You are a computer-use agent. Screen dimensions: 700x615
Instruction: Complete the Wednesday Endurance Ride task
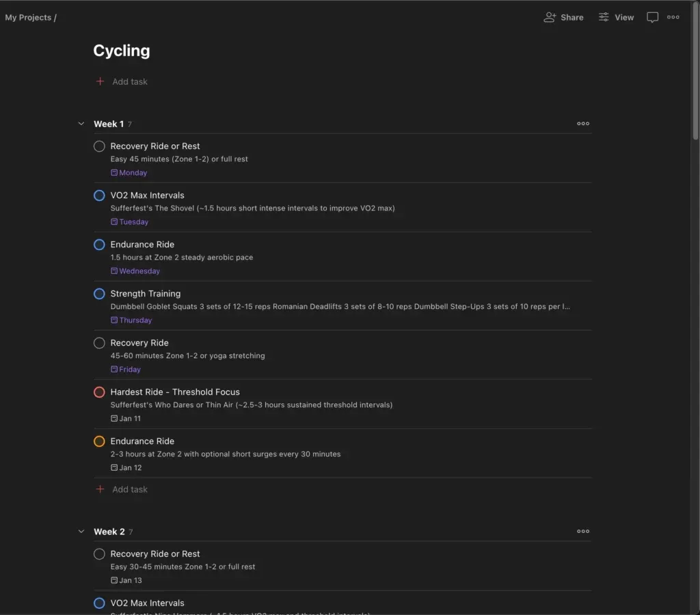click(x=99, y=244)
